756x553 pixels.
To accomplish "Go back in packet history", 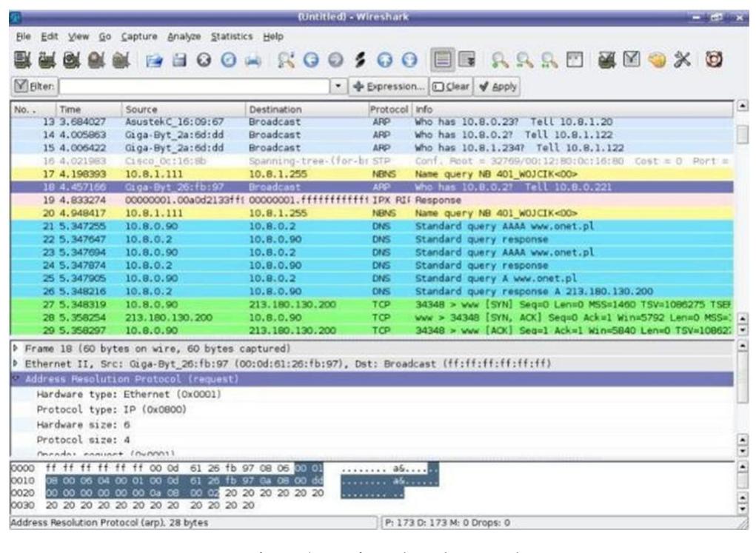I will tap(311, 60).
